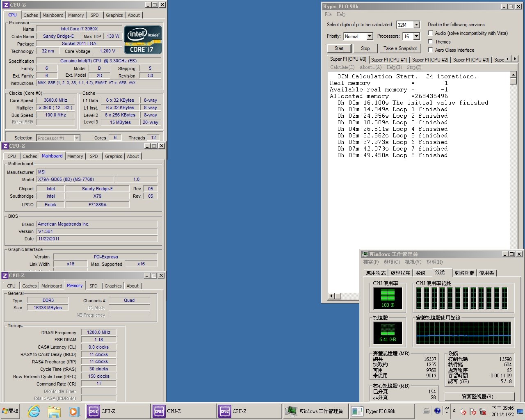Click the CPU-Z title icon of the Memory window
Screen dimensions: 525x420
5,276
